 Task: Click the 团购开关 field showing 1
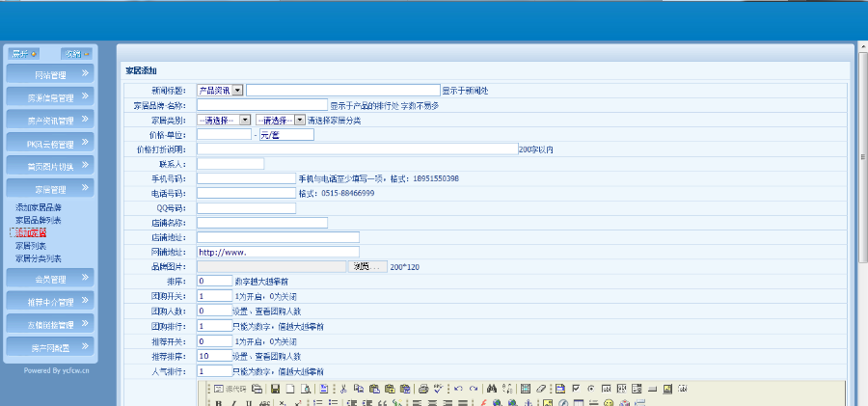[x=214, y=296]
